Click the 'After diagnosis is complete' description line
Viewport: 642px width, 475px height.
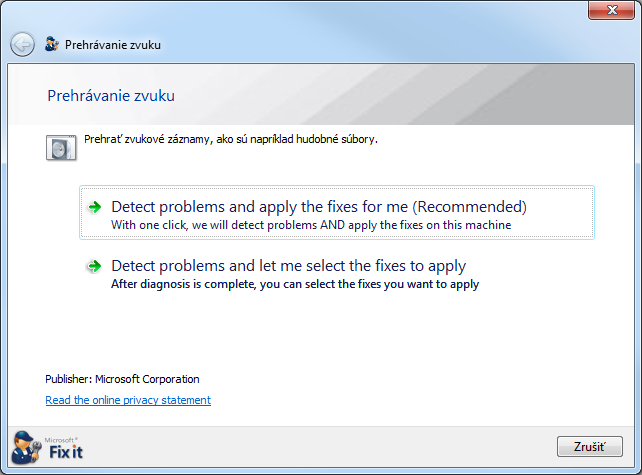click(x=294, y=284)
